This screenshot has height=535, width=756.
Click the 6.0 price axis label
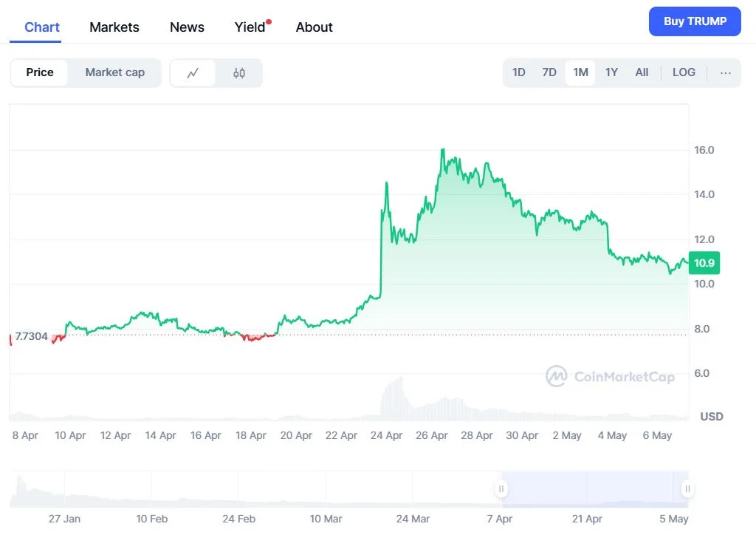(701, 373)
